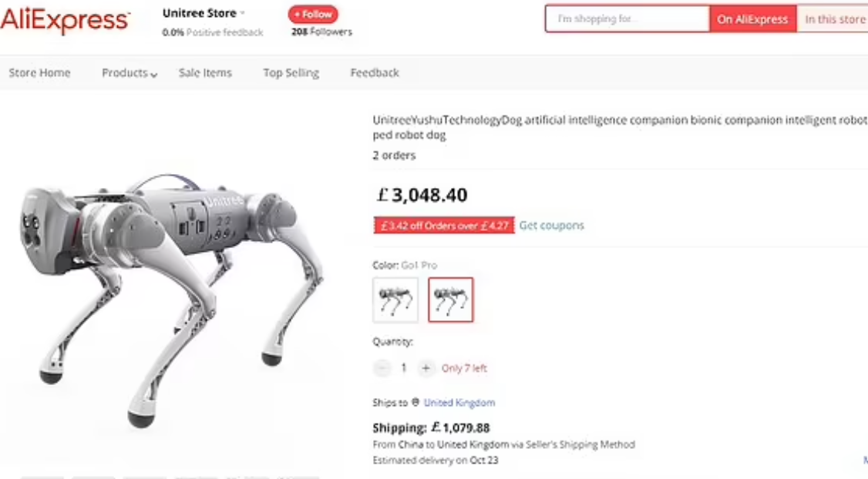Click the AliExpress logo
The image size is (868, 479).
point(66,21)
